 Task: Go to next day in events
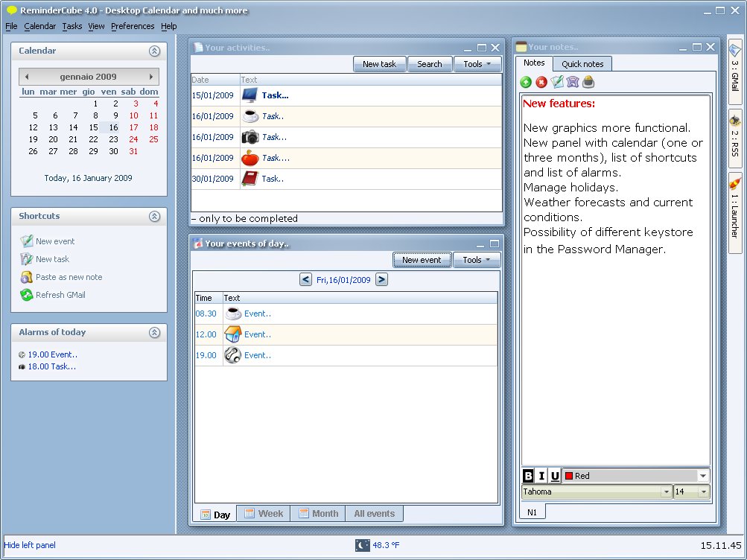[381, 279]
